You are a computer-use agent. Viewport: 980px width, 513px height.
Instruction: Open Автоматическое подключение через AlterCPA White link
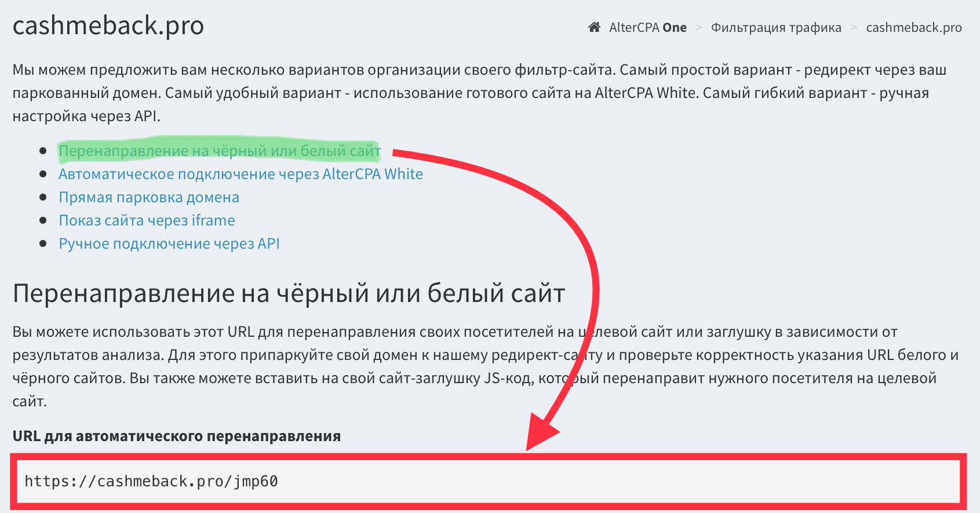241,174
